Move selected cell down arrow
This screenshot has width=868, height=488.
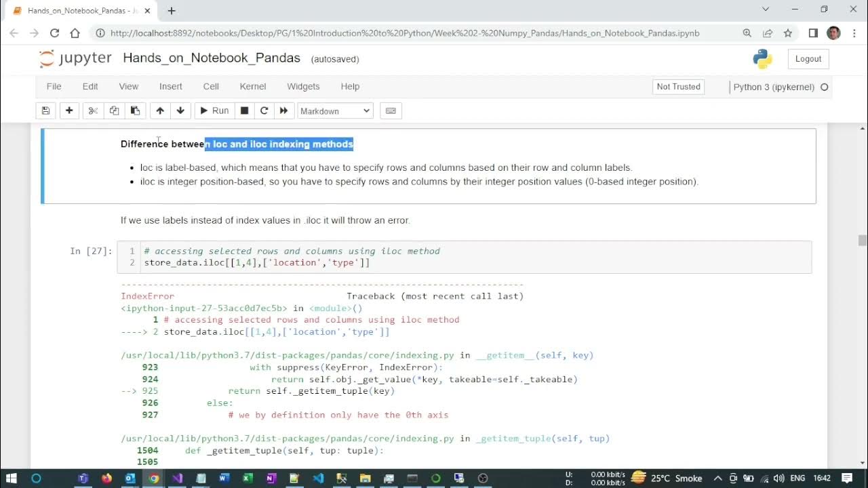(x=180, y=110)
